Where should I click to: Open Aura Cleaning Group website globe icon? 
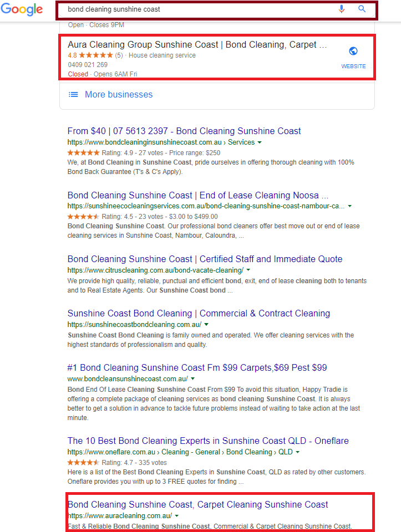tap(353, 52)
